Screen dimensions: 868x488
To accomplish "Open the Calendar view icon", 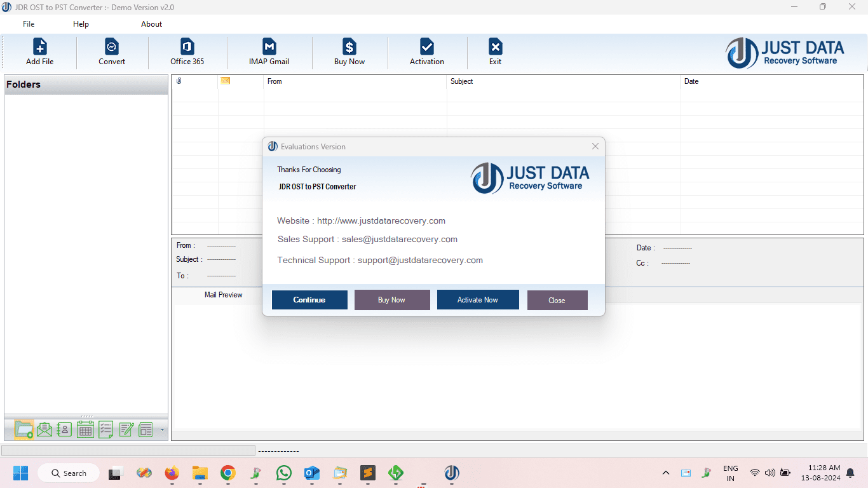I will 85,429.
